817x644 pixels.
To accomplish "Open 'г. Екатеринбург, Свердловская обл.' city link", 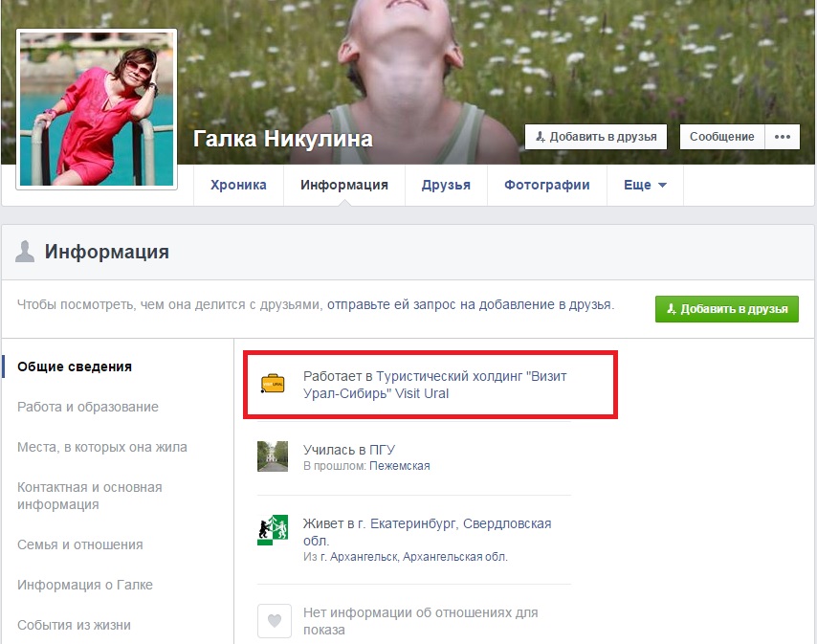I will 428,532.
